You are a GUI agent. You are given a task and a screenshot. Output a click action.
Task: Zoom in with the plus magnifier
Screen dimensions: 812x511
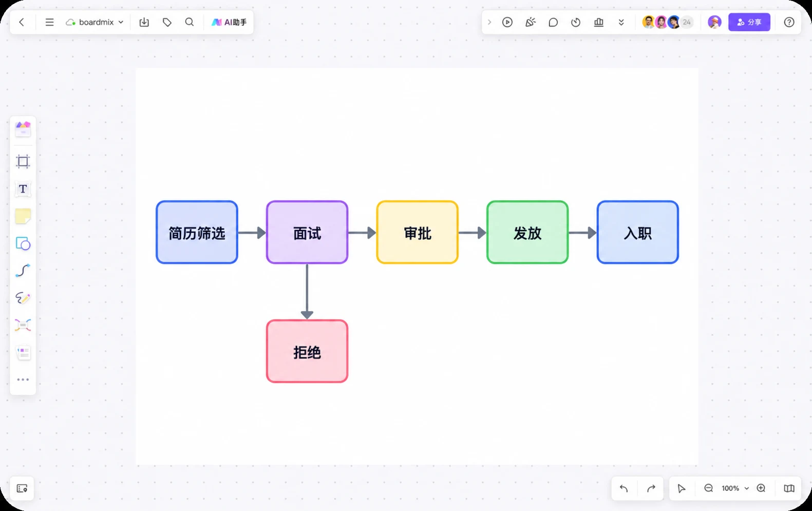click(761, 488)
